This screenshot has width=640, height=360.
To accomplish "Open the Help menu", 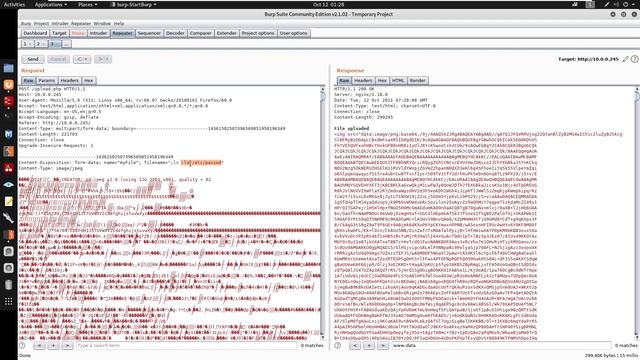I will point(119,24).
